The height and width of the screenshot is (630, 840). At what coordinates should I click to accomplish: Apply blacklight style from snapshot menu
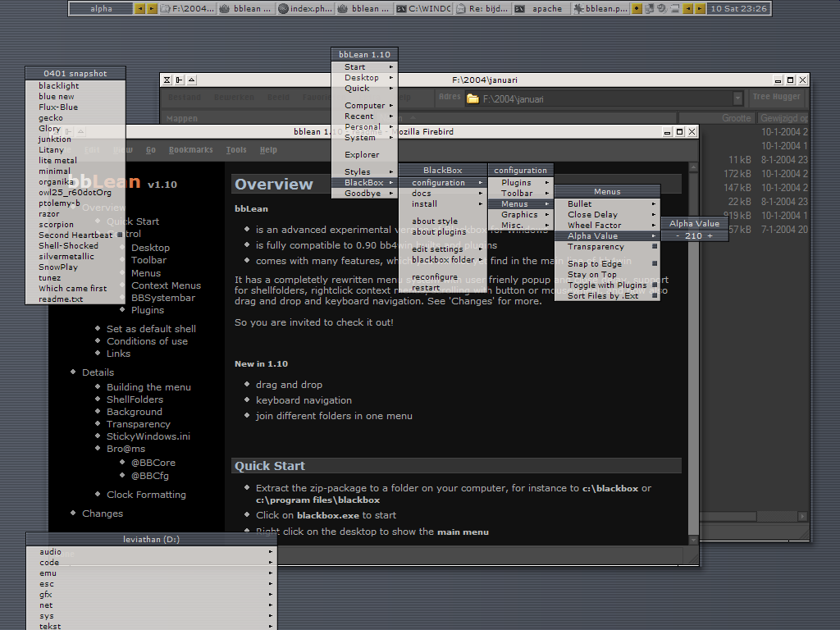pos(75,85)
